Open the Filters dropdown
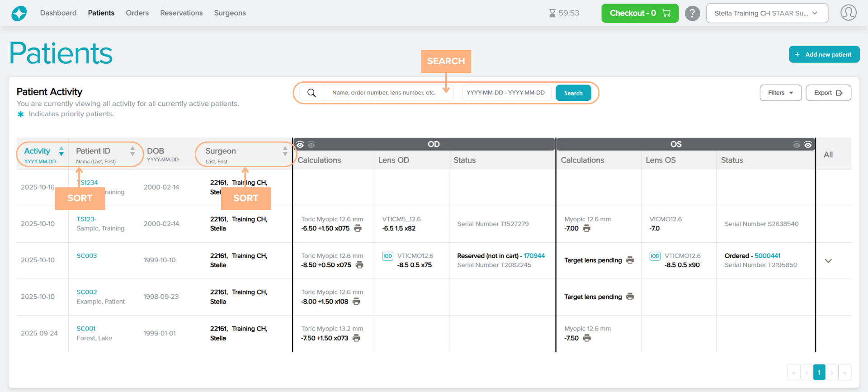The width and height of the screenshot is (868, 392). [x=780, y=93]
